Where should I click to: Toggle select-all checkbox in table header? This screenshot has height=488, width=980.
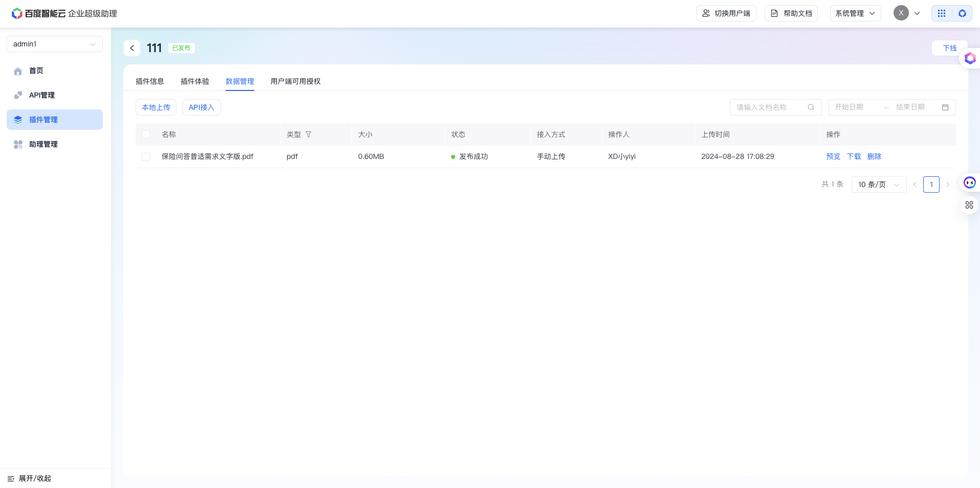[x=146, y=134]
